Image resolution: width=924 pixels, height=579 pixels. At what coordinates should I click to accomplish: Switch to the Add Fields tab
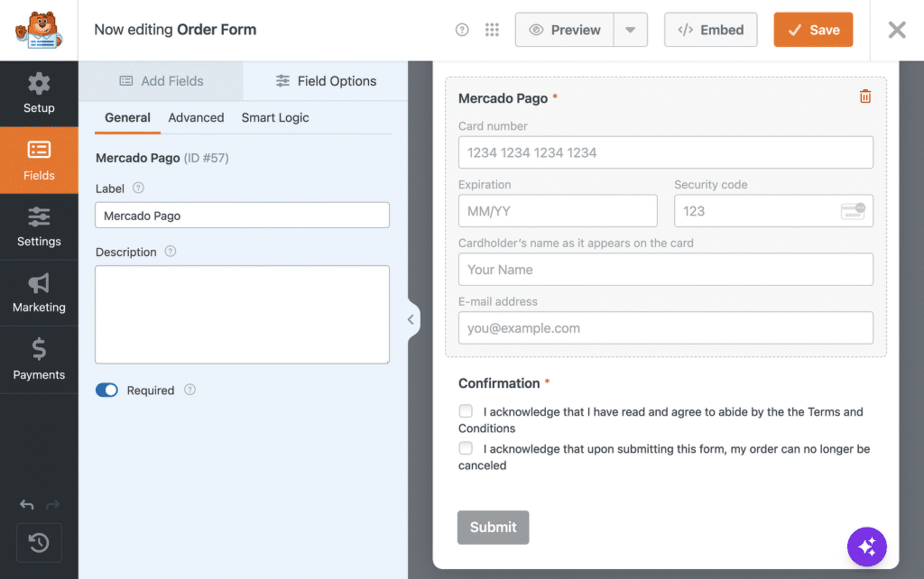(x=161, y=81)
